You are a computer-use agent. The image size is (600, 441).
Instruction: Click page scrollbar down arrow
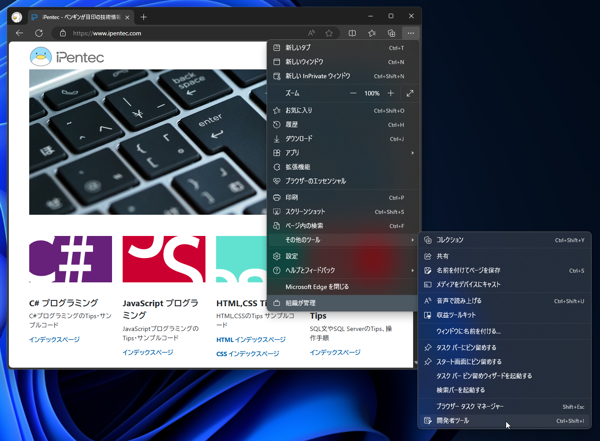(x=416, y=363)
